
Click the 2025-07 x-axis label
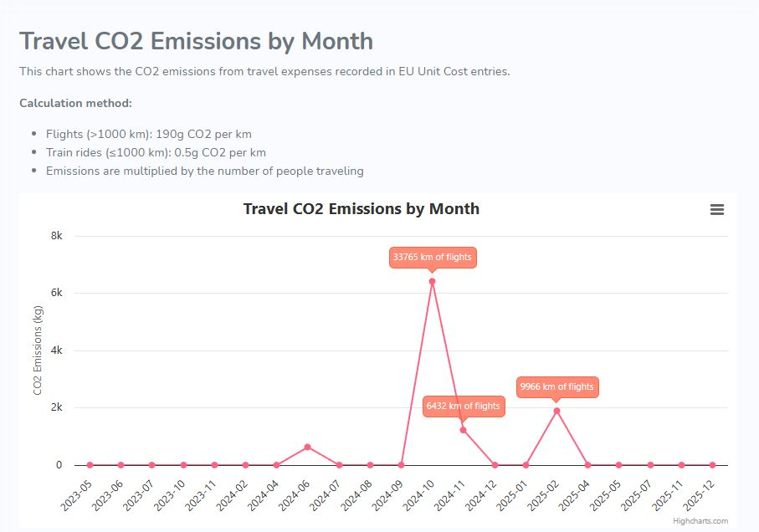point(638,495)
